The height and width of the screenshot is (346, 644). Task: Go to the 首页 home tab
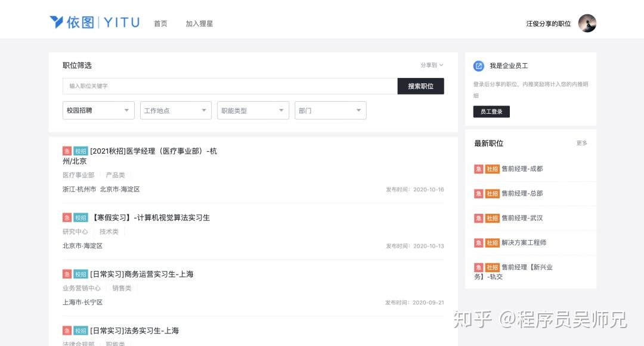click(x=160, y=24)
